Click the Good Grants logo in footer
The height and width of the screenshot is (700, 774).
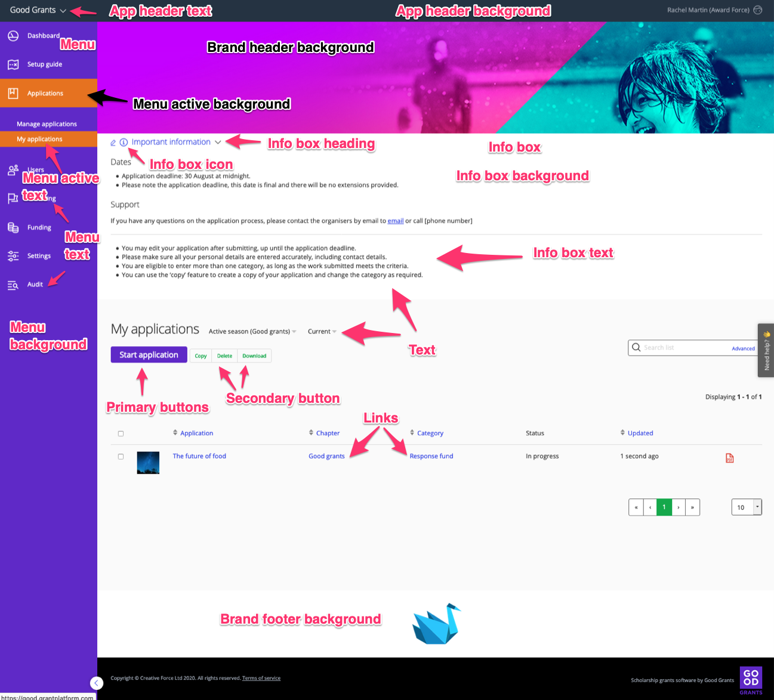coord(751,680)
